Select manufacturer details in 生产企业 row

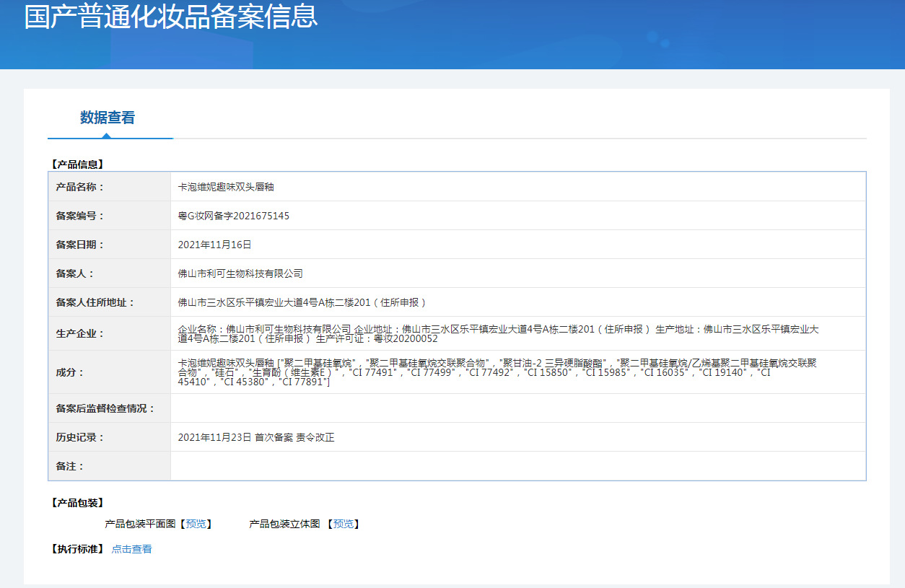click(x=498, y=333)
